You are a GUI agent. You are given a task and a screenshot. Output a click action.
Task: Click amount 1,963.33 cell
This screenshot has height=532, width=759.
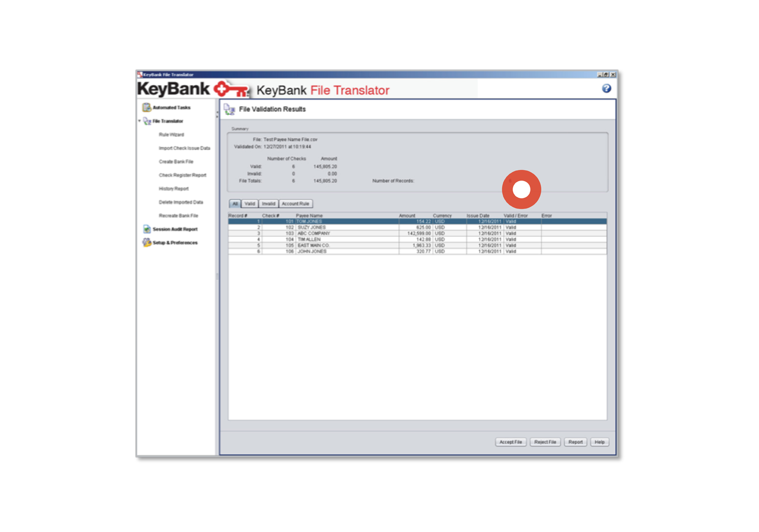pyautogui.click(x=416, y=245)
